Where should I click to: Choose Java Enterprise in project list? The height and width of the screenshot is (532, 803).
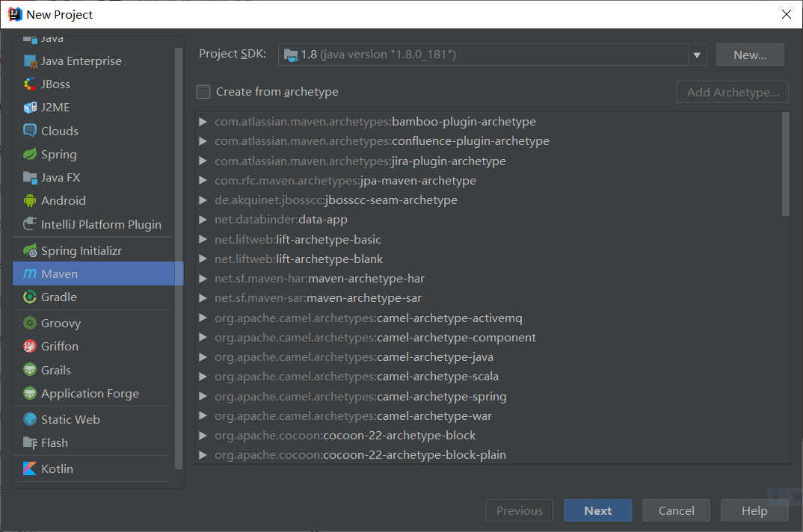[x=81, y=61]
